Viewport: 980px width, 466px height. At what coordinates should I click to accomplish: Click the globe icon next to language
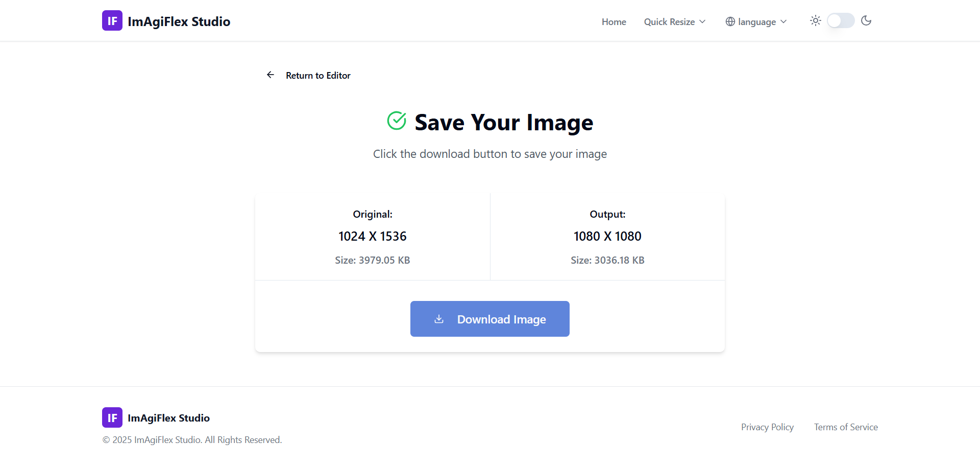730,21
